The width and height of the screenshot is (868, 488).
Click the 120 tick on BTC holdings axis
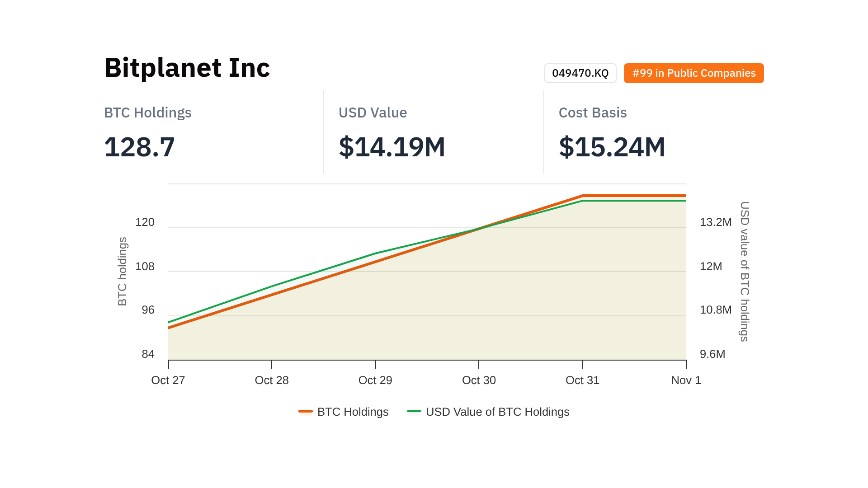[x=145, y=222]
